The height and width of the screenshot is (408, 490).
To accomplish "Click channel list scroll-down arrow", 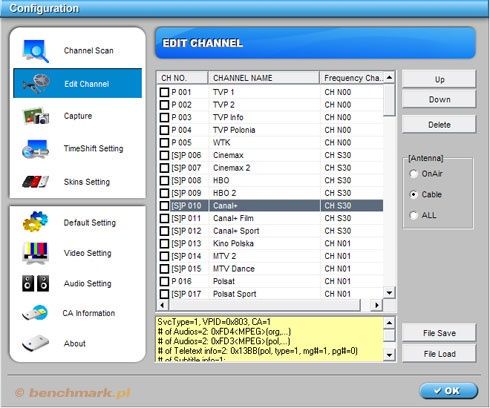I will coord(389,293).
